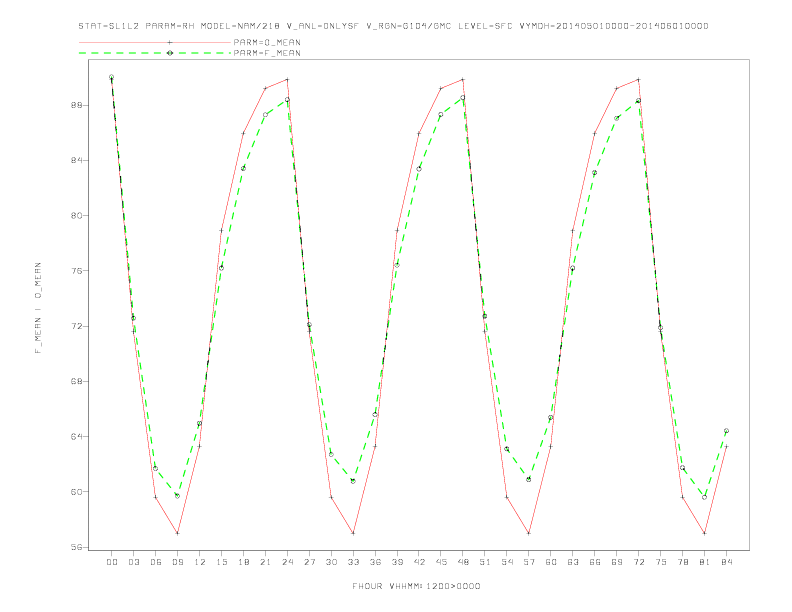Click the green F_MEAN circle marker at hour 18
Viewport: 792px width, 612px height.
point(243,168)
